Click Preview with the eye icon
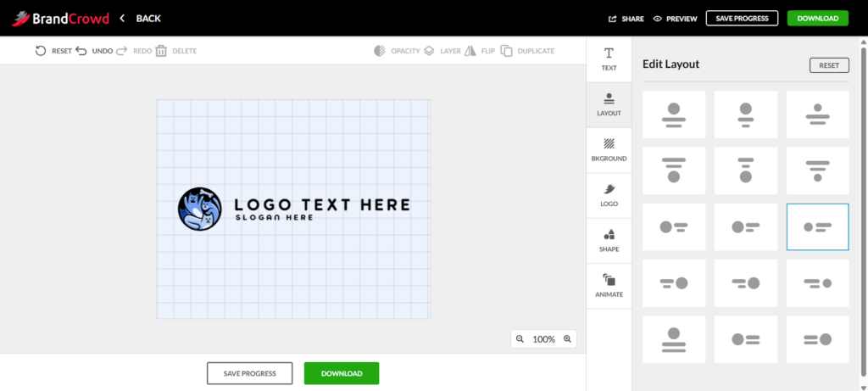Screen dimensions: 868x391 675,18
